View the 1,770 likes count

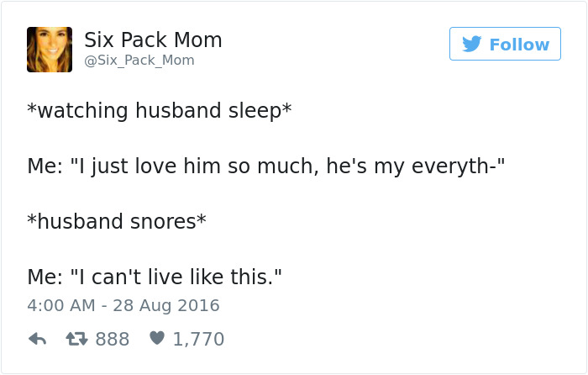[198, 340]
